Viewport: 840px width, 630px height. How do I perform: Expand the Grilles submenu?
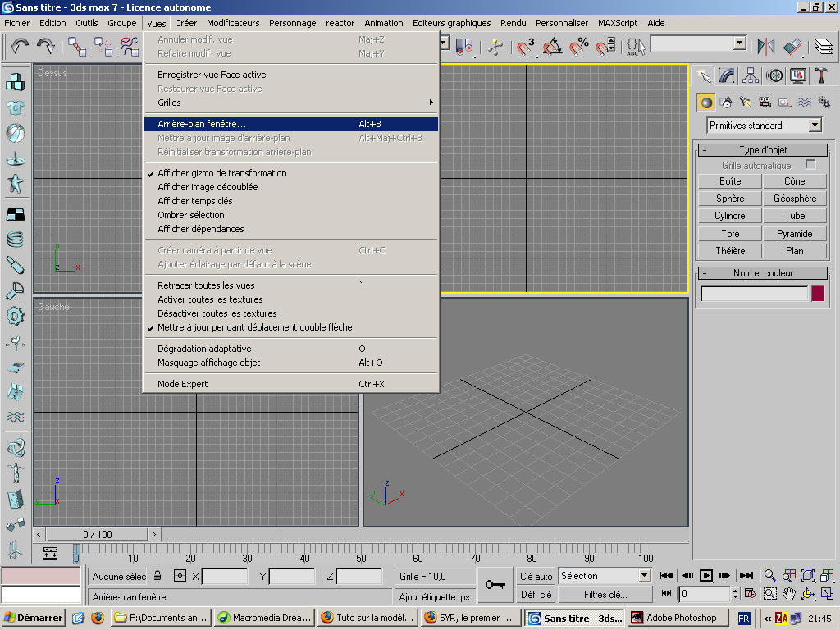[x=291, y=103]
